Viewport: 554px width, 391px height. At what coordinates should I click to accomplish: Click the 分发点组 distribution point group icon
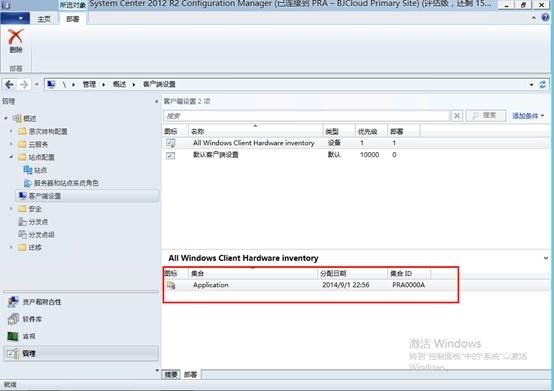[x=22, y=235]
